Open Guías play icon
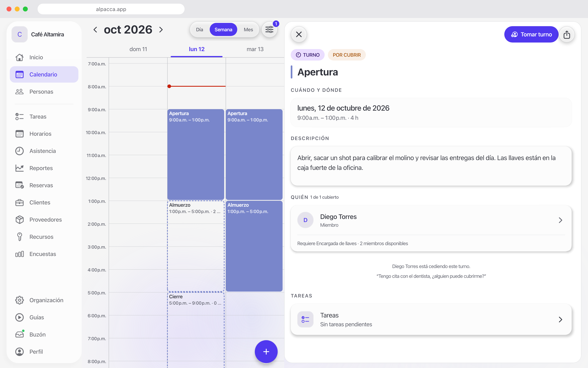 (x=19, y=317)
